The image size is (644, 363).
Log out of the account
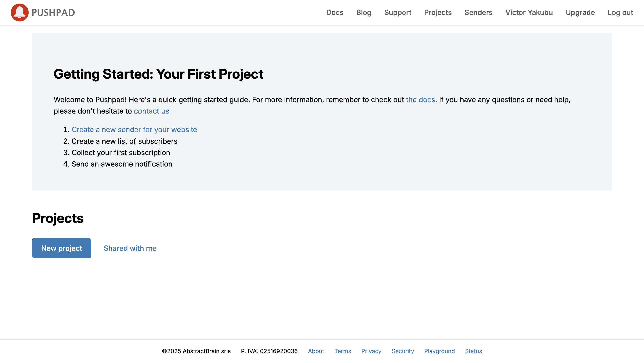620,13
